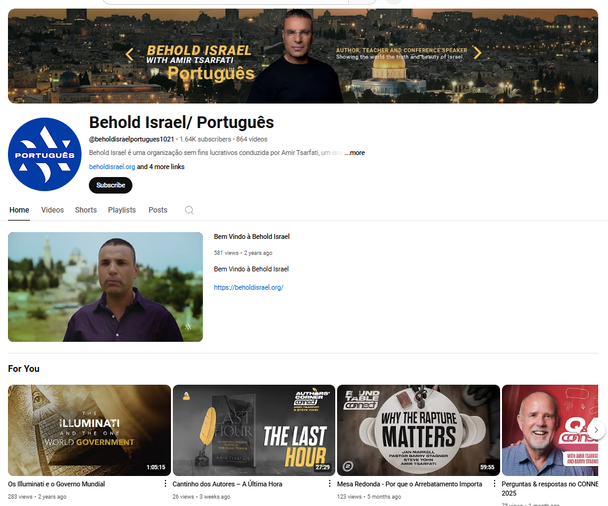Switch to the Shorts tab
This screenshot has width=608, height=506.
tap(86, 210)
